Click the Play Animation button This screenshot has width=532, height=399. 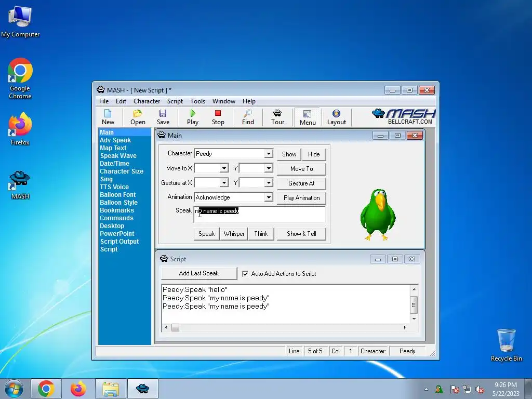pyautogui.click(x=302, y=198)
